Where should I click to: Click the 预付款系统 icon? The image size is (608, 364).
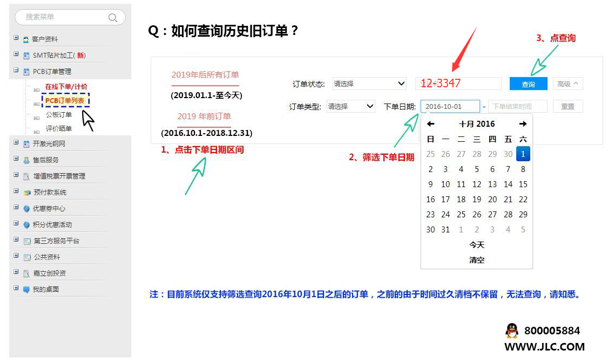(26, 193)
